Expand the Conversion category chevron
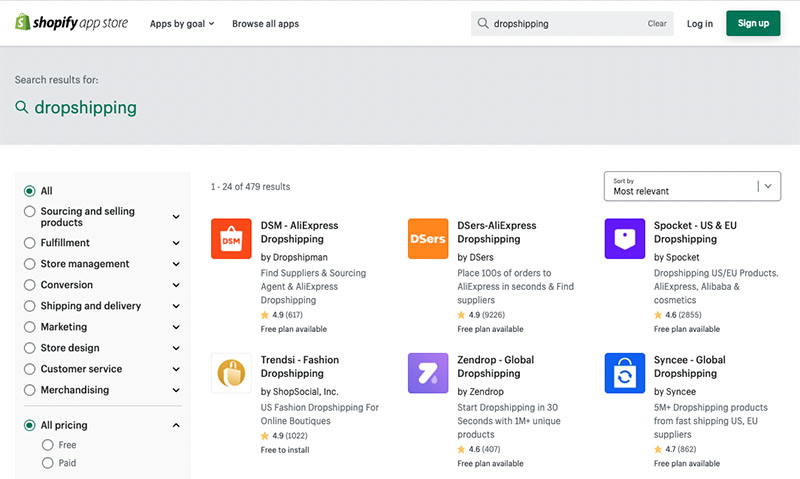The height and width of the screenshot is (479, 800). pyautogui.click(x=176, y=285)
